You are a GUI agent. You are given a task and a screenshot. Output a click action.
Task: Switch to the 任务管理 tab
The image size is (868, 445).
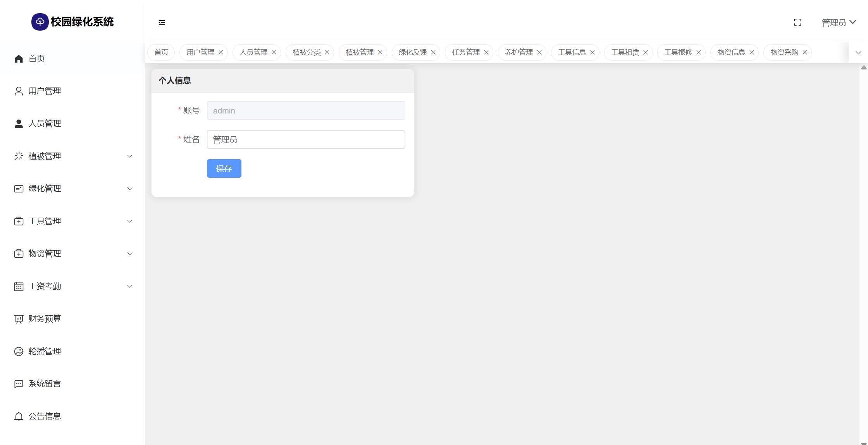point(465,52)
